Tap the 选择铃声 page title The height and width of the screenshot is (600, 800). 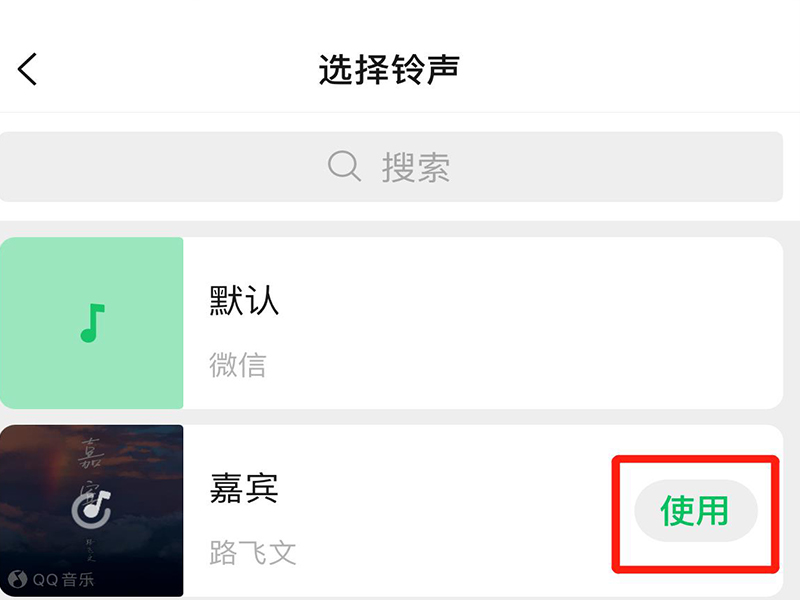pos(389,69)
